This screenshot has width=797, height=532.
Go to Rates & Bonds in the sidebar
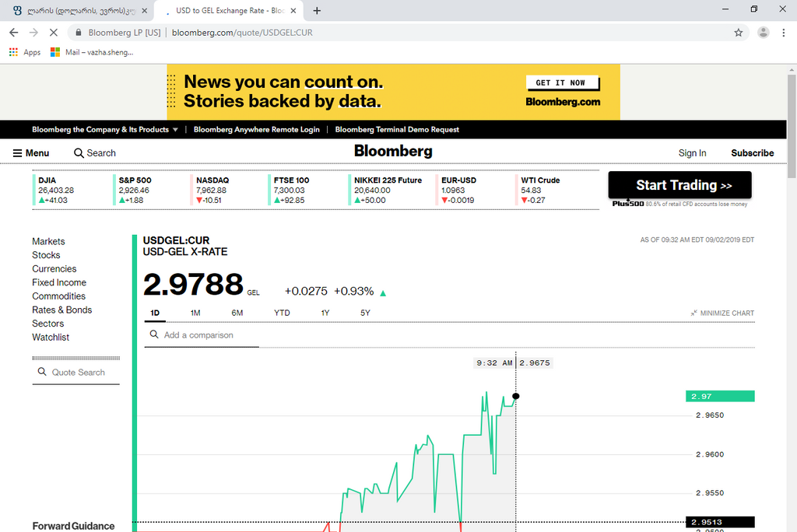pos(62,310)
